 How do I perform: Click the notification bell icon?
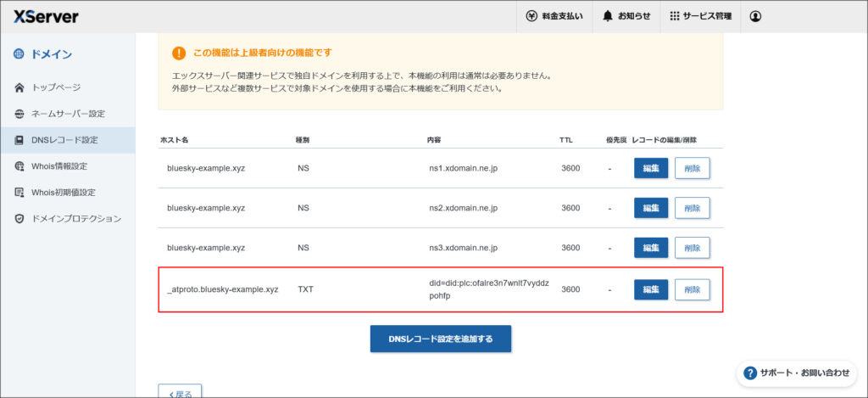608,17
